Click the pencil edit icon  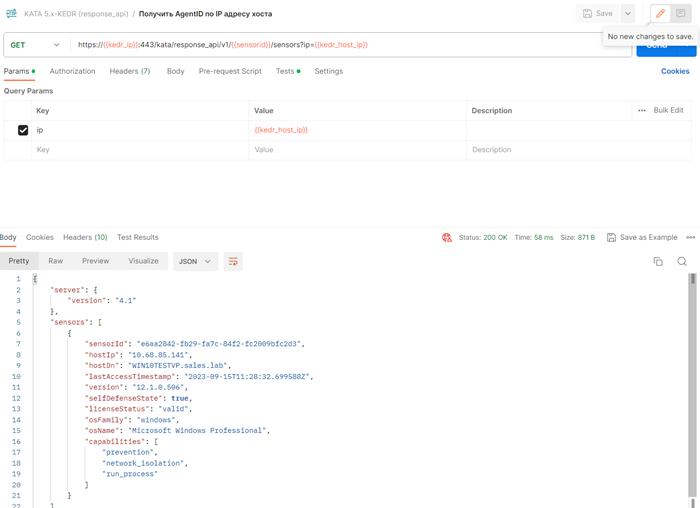(660, 13)
